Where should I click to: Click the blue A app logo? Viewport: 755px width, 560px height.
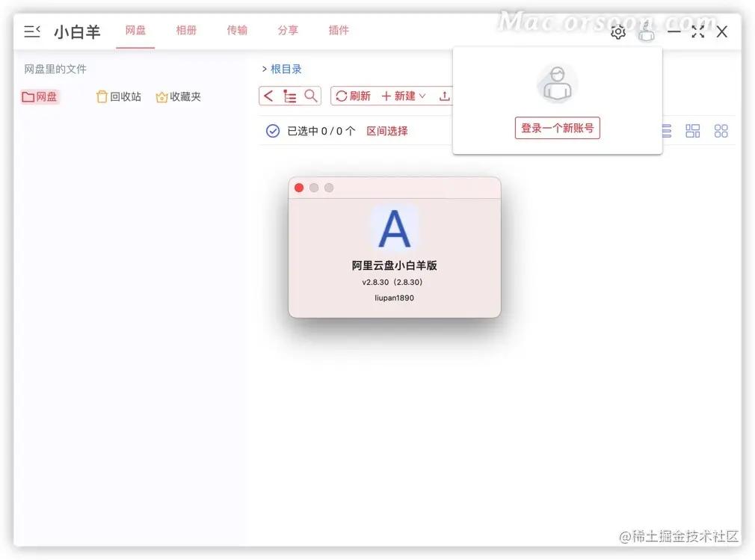[x=395, y=228]
